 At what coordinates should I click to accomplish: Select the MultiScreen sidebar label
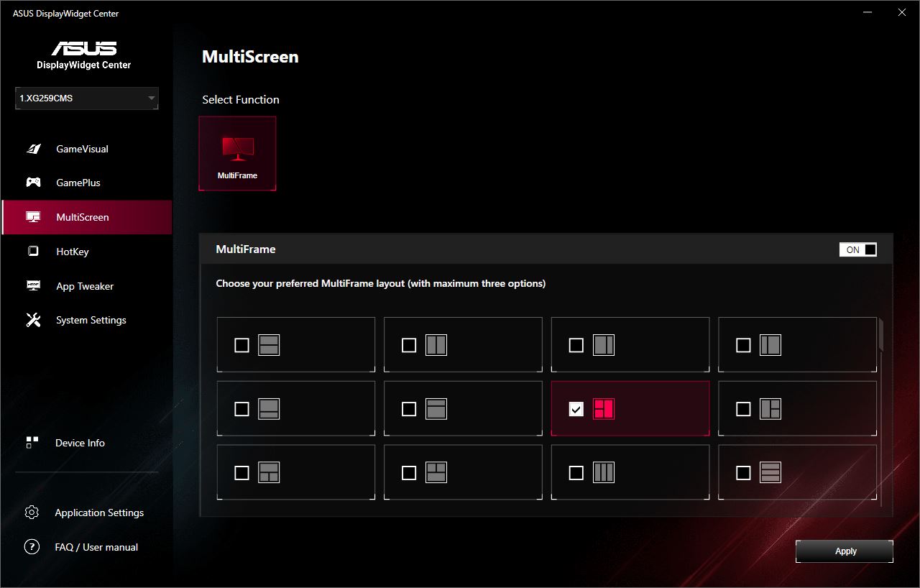click(83, 217)
